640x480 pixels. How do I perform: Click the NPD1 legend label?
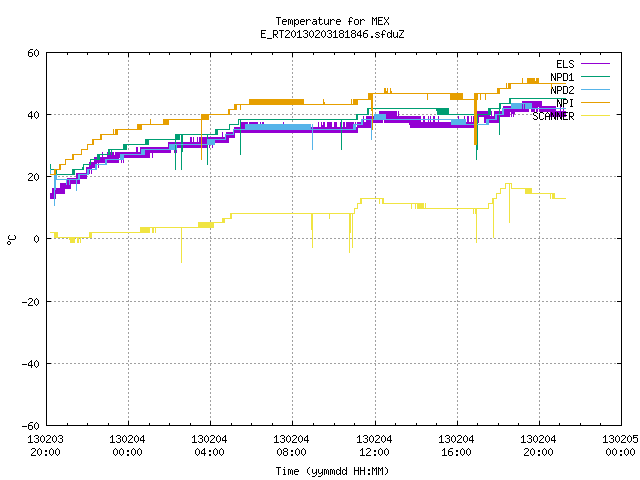(x=562, y=77)
